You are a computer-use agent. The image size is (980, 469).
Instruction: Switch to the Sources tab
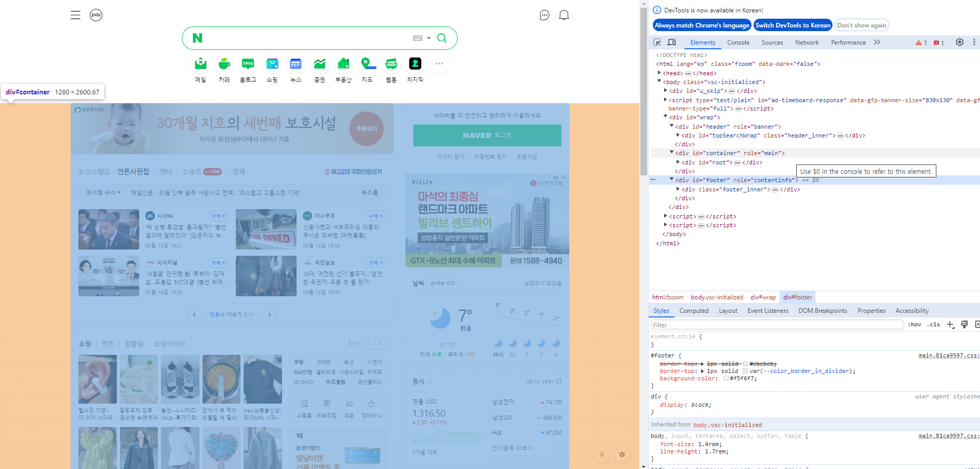(772, 43)
